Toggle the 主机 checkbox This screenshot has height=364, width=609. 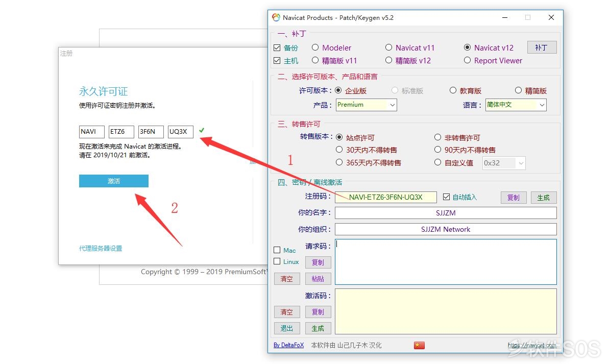pos(277,61)
